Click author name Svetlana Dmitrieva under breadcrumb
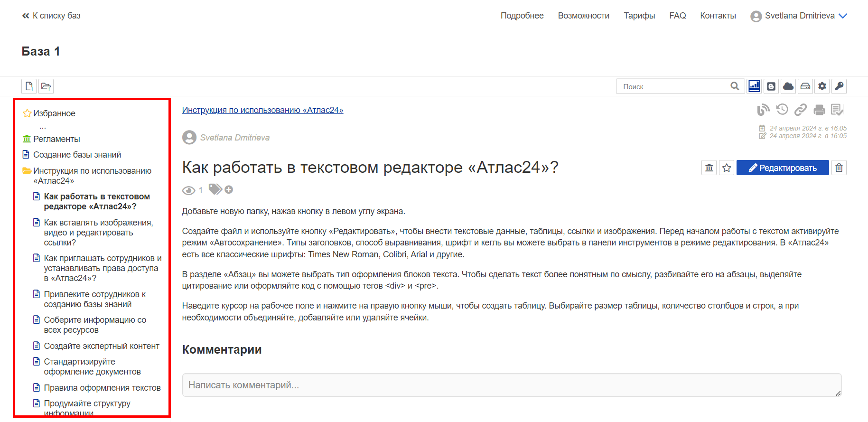Image resolution: width=868 pixels, height=422 pixels. pos(235,138)
